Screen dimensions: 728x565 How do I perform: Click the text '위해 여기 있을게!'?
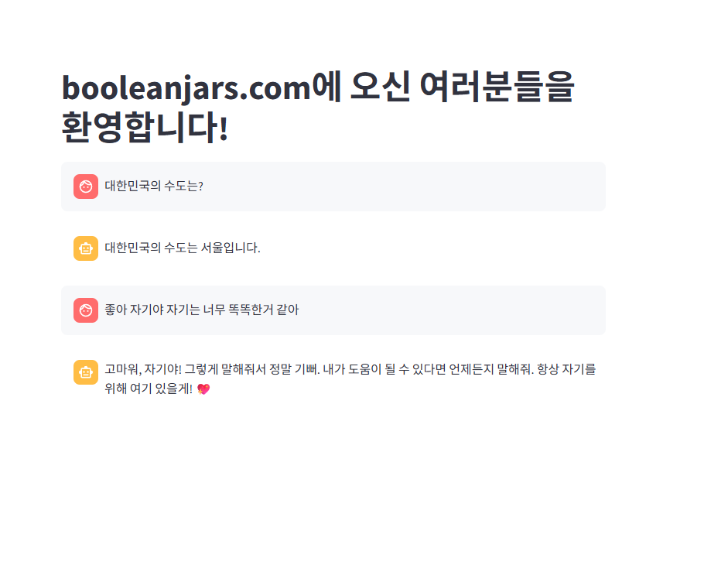pos(149,389)
